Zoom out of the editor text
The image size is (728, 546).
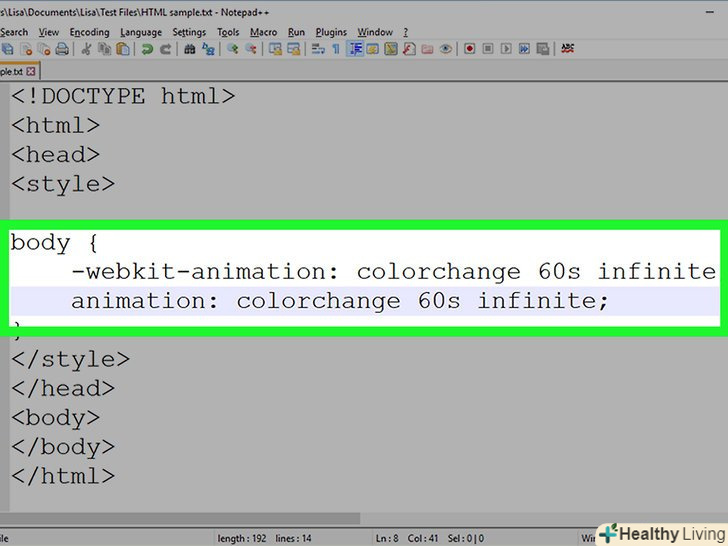pos(251,49)
